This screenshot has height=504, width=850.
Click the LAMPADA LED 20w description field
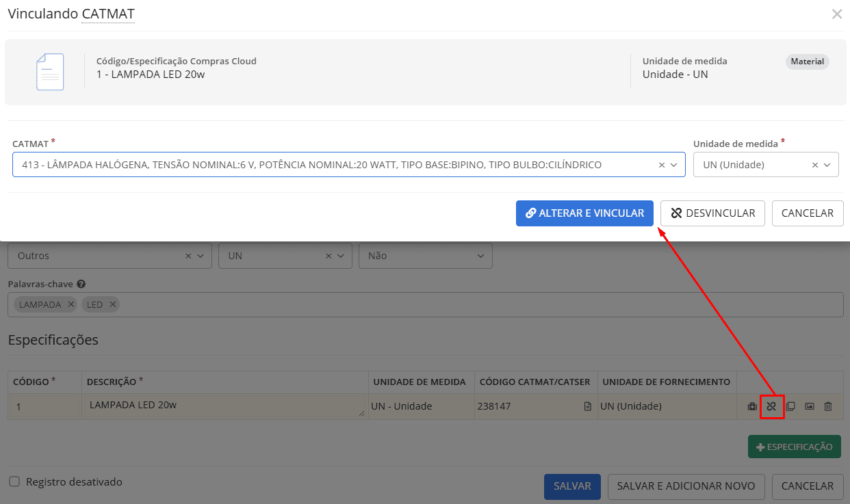[x=224, y=406]
